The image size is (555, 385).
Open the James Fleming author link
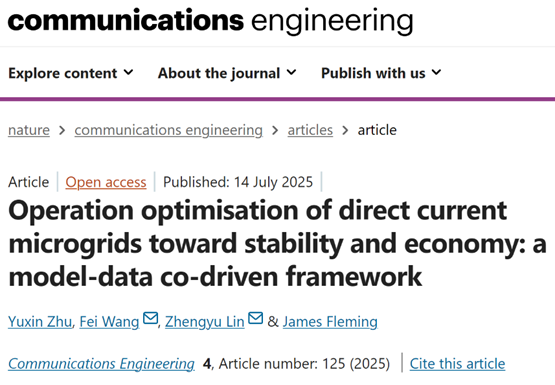pos(330,322)
